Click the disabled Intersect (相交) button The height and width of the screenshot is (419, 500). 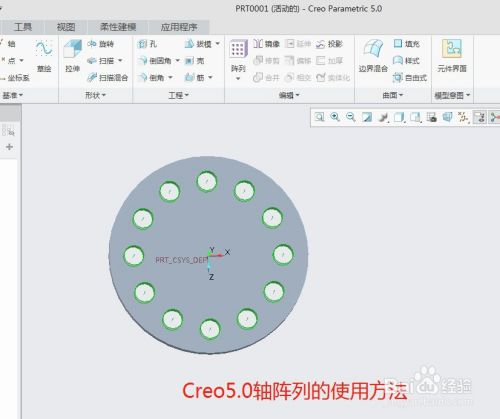click(x=298, y=78)
